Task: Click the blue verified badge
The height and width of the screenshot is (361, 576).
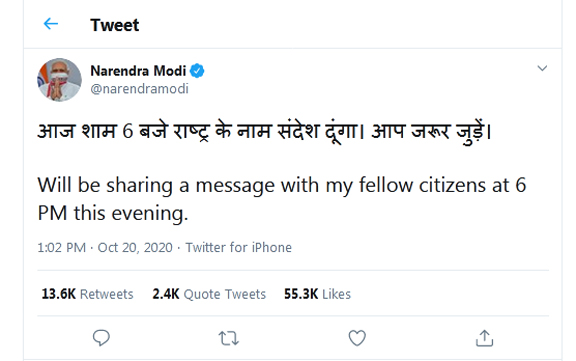Action: (197, 71)
